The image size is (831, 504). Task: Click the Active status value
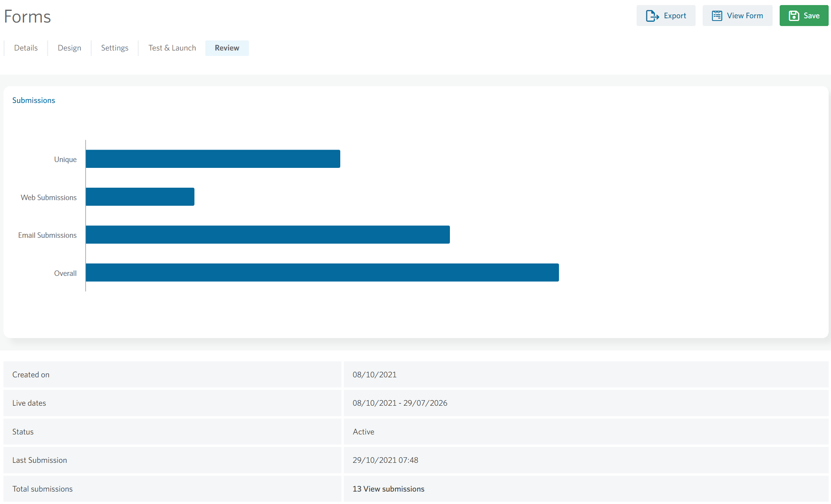pos(364,432)
